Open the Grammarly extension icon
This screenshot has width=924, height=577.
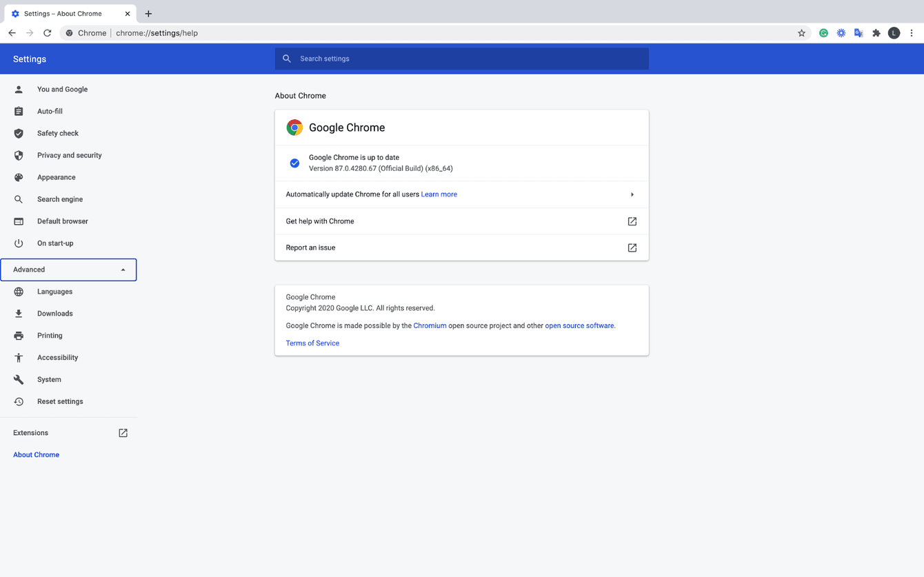click(x=823, y=32)
